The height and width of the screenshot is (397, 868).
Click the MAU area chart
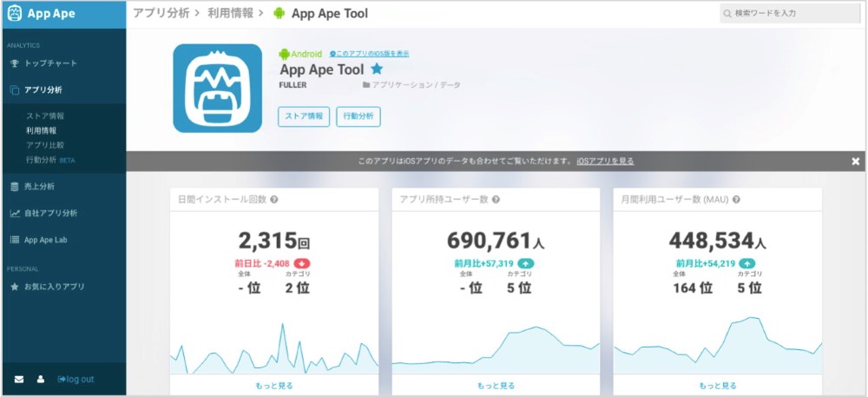pos(718,345)
